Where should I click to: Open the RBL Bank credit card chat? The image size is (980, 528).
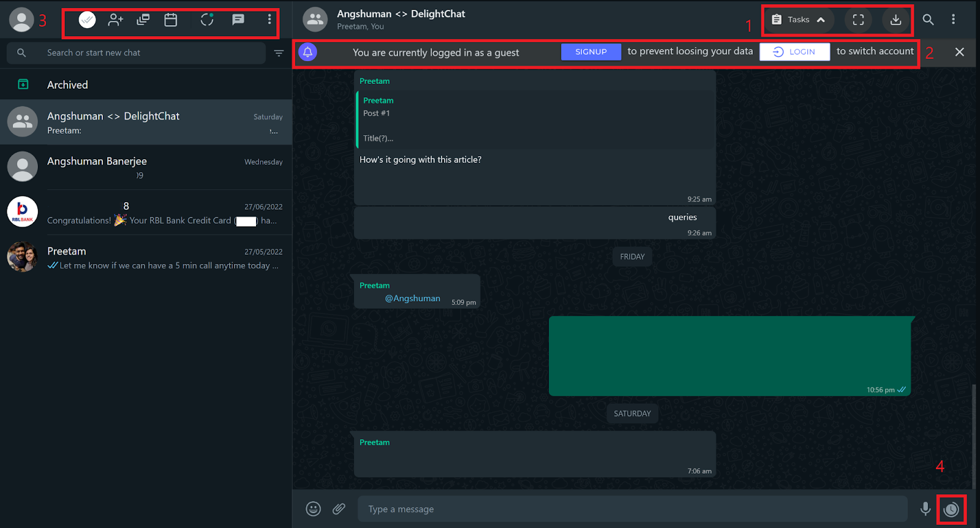[146, 213]
